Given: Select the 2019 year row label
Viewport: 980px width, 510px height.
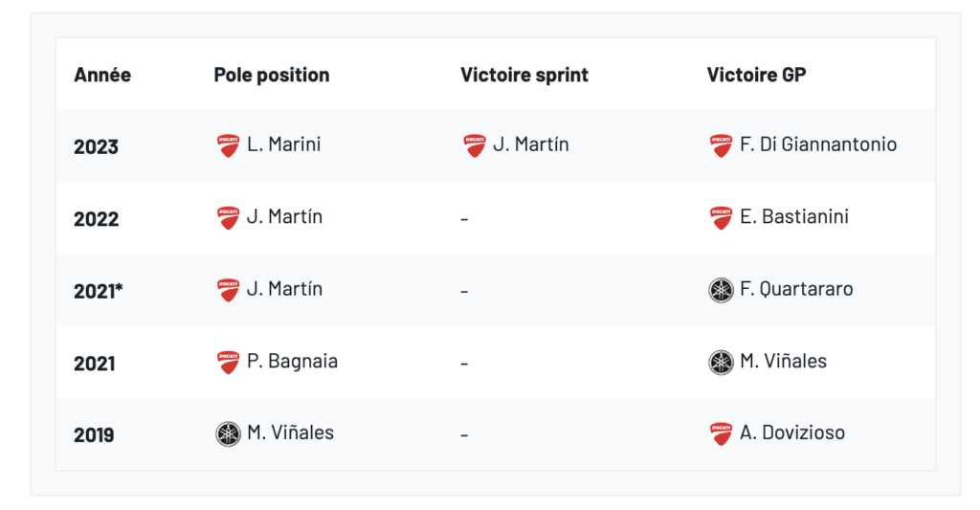Looking at the screenshot, I should tap(94, 435).
